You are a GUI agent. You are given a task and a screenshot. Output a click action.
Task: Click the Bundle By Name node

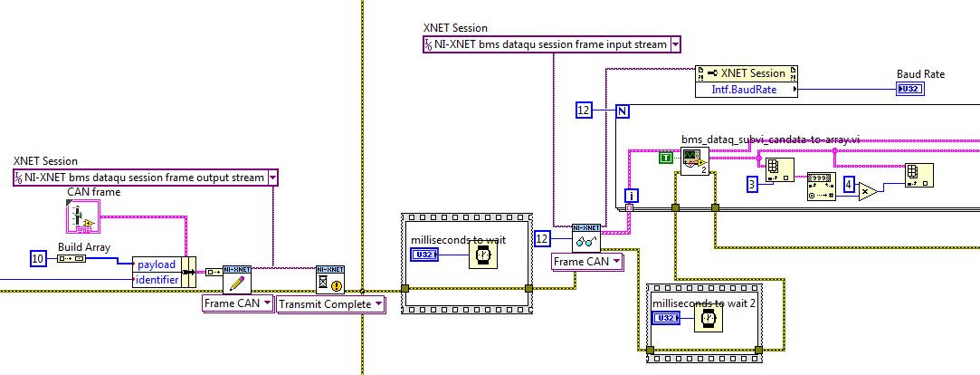point(165,272)
